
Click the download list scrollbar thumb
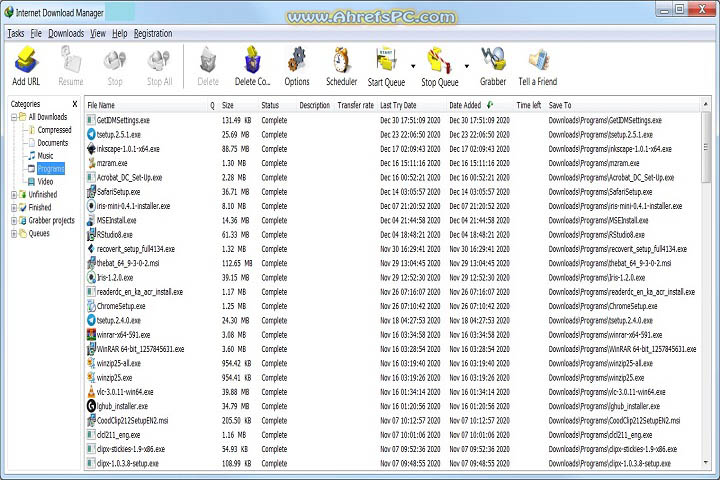click(706, 147)
